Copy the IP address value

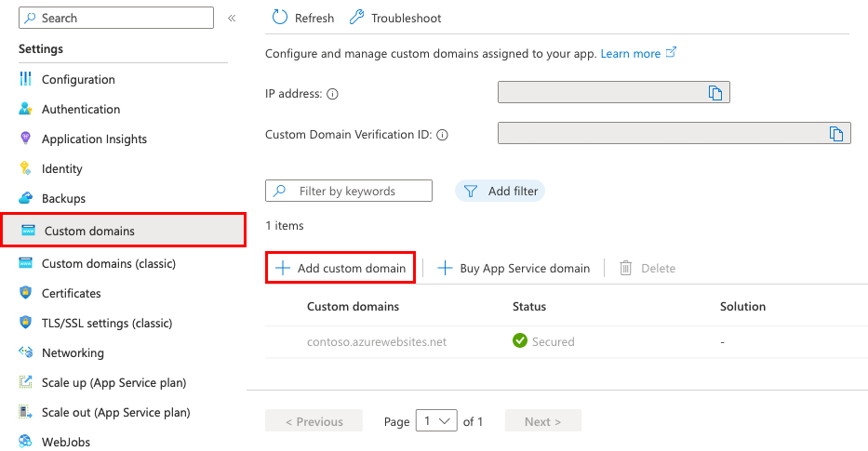click(715, 92)
